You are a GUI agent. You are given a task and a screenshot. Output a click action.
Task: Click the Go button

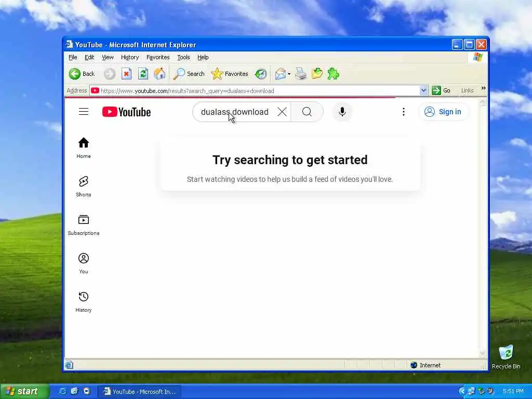pyautogui.click(x=441, y=90)
